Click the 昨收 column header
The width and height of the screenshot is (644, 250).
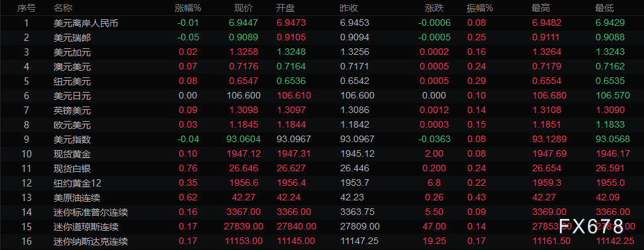point(349,8)
